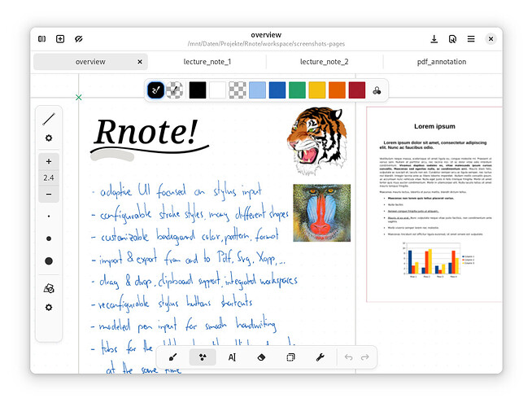Open the shaper constraints gear icon
Image resolution: width=532 pixels, height=407 pixels.
(x=49, y=308)
